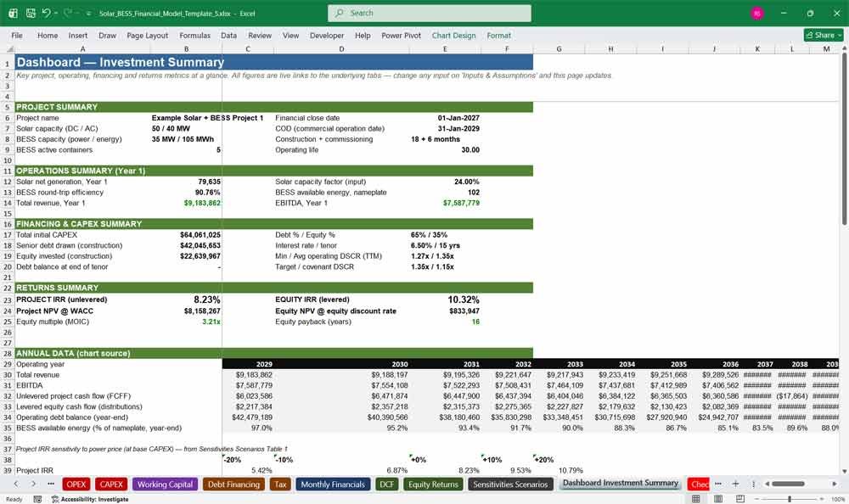This screenshot has height=504, width=849.
Task: Open the Debt Financing sheet tab
Action: click(x=233, y=484)
